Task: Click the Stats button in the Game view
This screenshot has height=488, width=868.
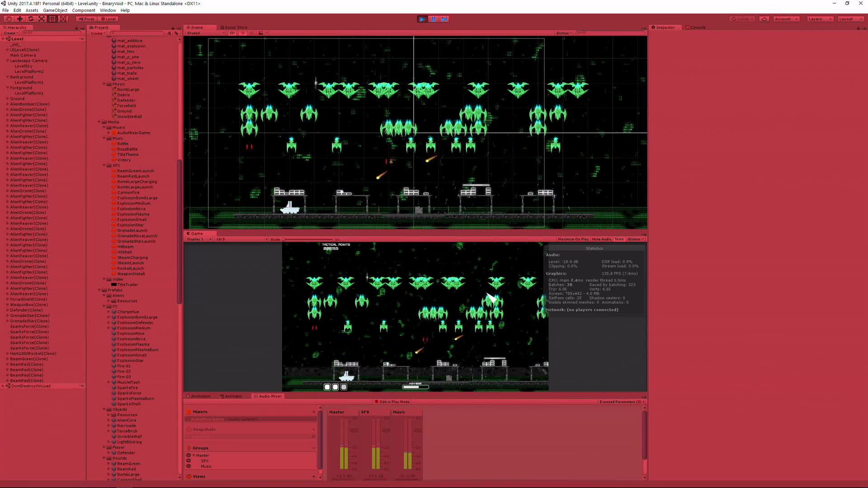Action: click(619, 239)
